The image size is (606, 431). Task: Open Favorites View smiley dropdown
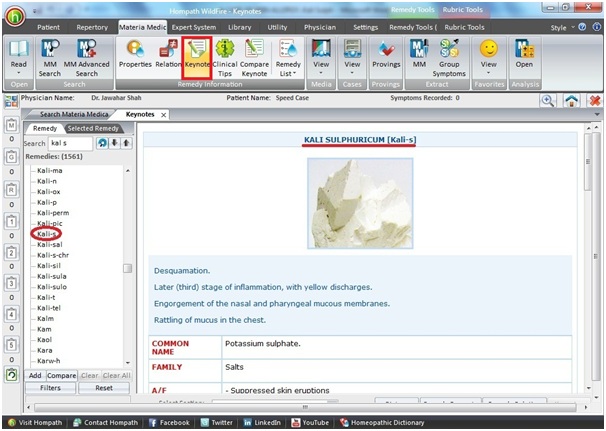coord(489,58)
